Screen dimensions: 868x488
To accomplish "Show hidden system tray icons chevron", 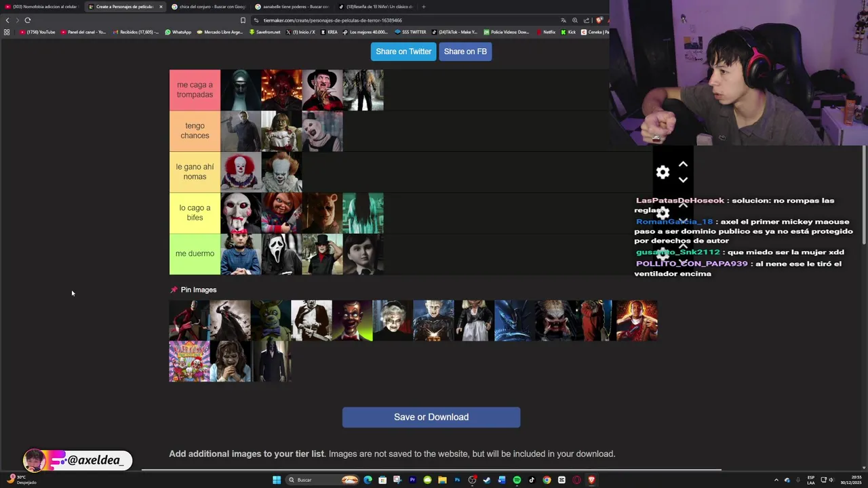I will point(776,480).
